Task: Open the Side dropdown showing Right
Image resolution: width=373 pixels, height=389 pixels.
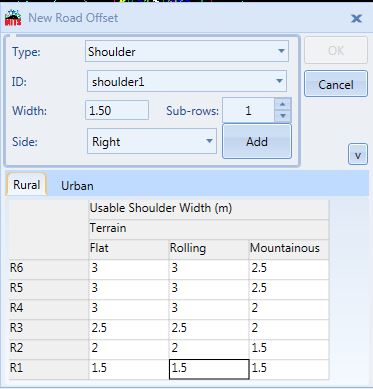Action: tap(152, 142)
